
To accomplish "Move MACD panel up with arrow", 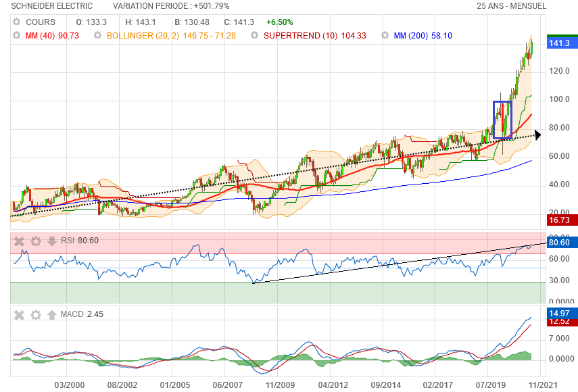I will coord(50,314).
